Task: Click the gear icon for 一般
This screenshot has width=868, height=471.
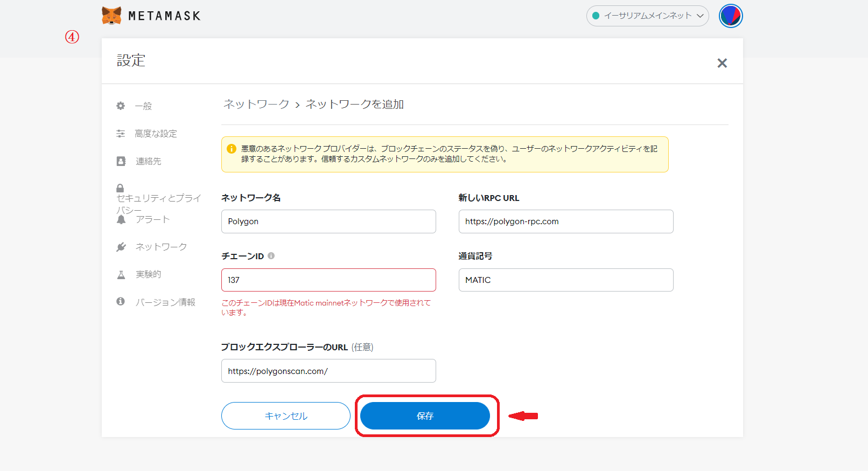Action: pyautogui.click(x=121, y=106)
